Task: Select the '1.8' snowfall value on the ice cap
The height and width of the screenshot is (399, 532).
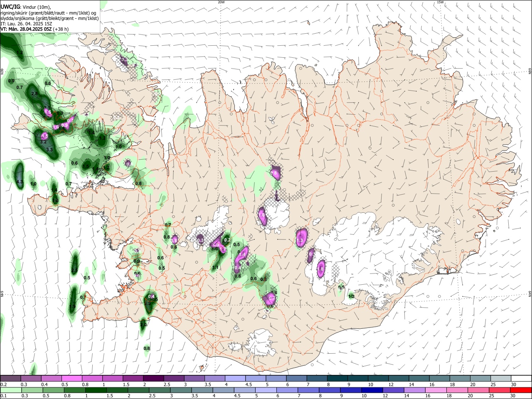Action: pos(320,269)
